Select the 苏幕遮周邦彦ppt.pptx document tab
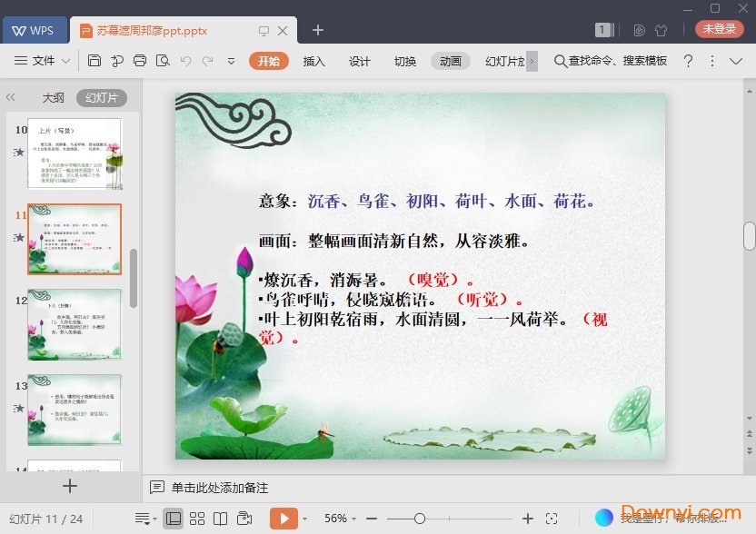756x534 pixels. pyautogui.click(x=152, y=31)
